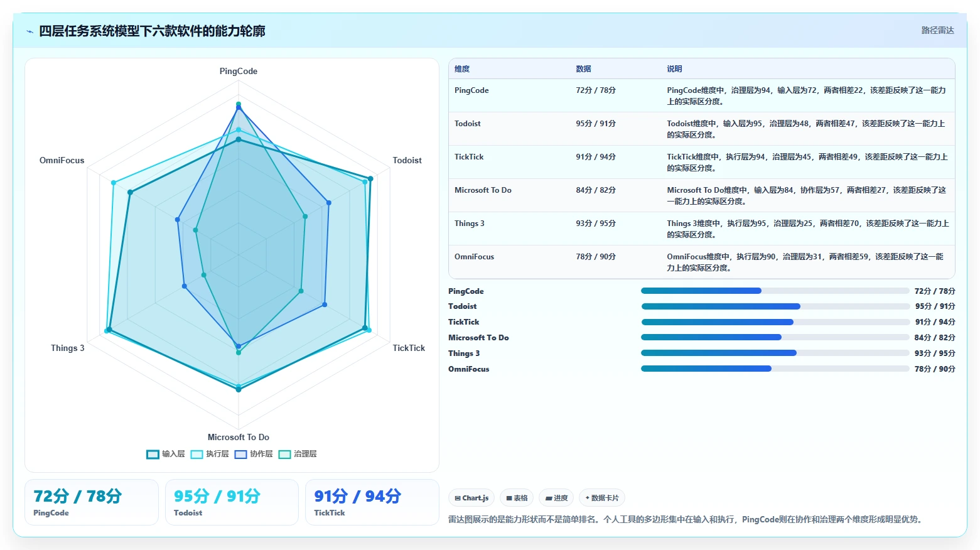The image size is (980, 550).
Task: Click the OmniFocus radar axis label
Action: pos(62,160)
